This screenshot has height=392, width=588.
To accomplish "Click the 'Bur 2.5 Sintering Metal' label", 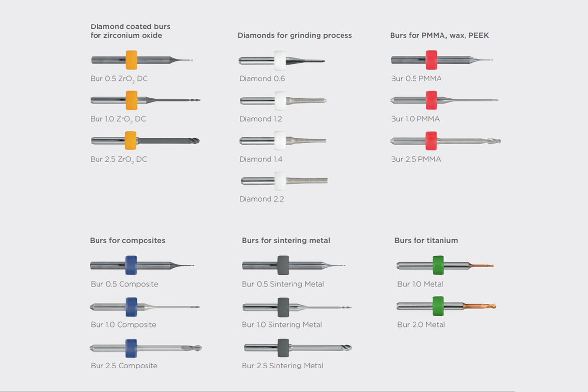I will (282, 366).
